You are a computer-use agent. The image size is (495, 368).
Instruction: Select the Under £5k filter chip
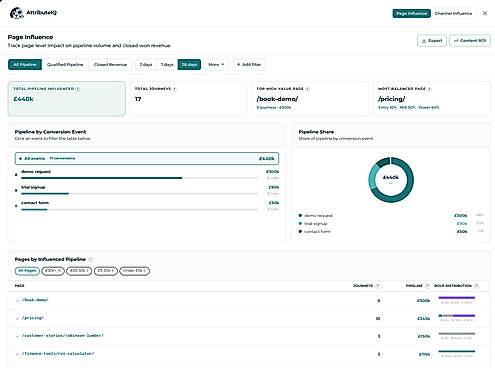(134, 271)
